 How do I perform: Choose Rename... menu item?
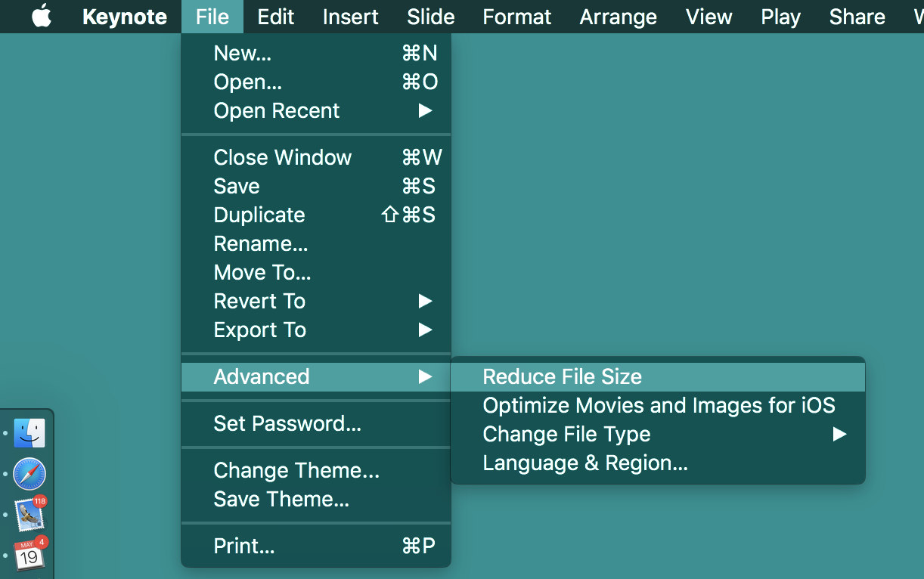tap(316, 243)
